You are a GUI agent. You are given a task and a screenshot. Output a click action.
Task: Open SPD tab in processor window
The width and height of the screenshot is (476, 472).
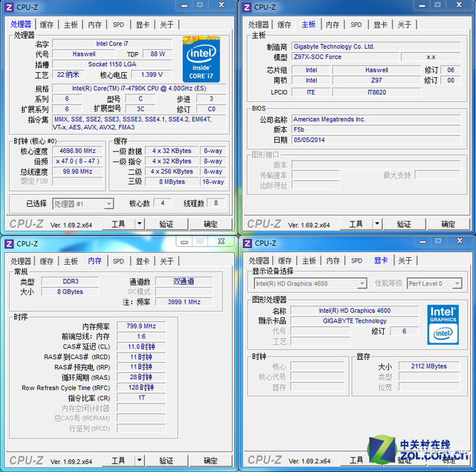pos(118,25)
